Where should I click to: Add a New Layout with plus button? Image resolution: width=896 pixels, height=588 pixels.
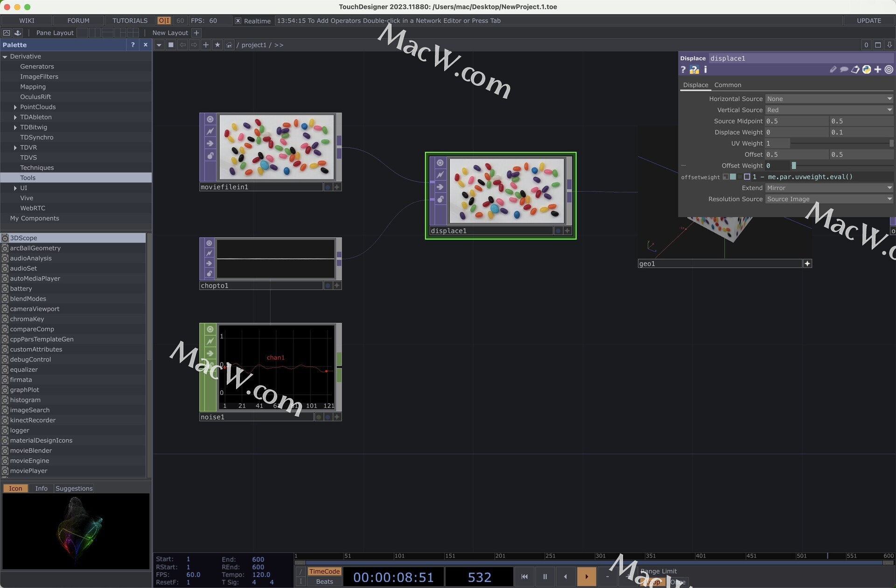[x=196, y=33]
